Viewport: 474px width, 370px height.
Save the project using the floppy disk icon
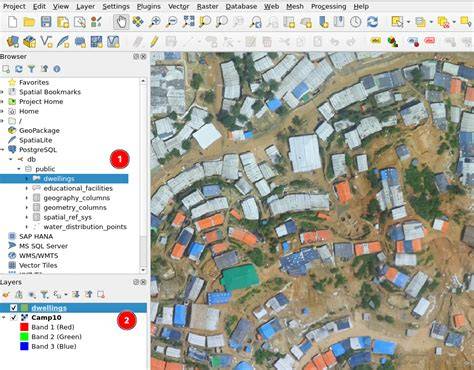pos(46,22)
